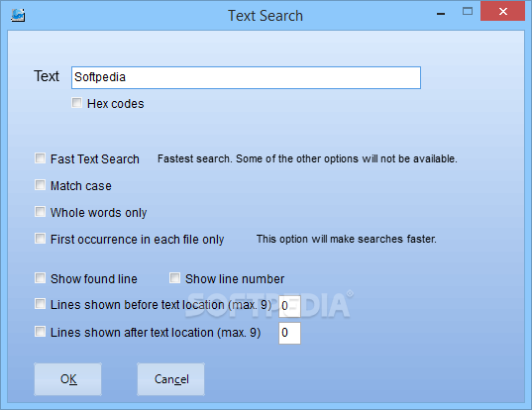
Task: Click the Text search input field
Action: (246, 77)
